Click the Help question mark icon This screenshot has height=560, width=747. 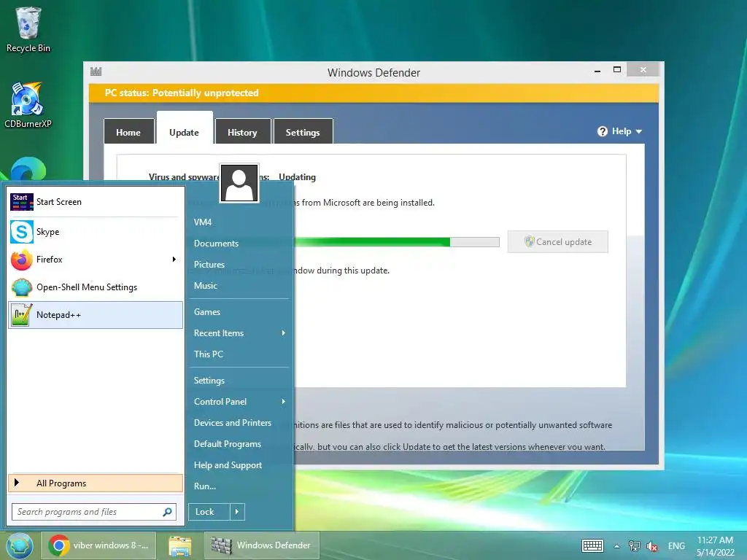coord(602,131)
